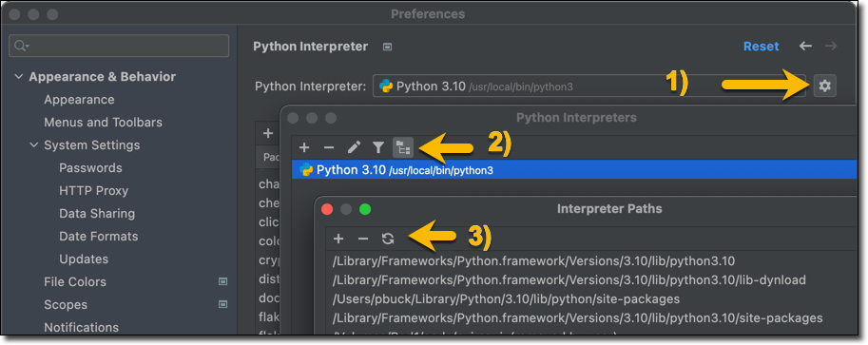Screen dimensions: 868x345
Task: Open Menus and Toolbars settings
Action: pos(103,123)
